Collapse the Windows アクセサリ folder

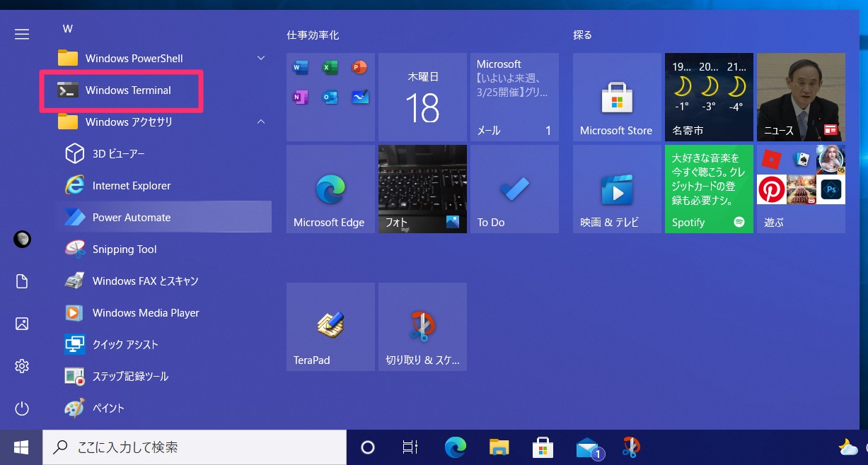pos(164,122)
